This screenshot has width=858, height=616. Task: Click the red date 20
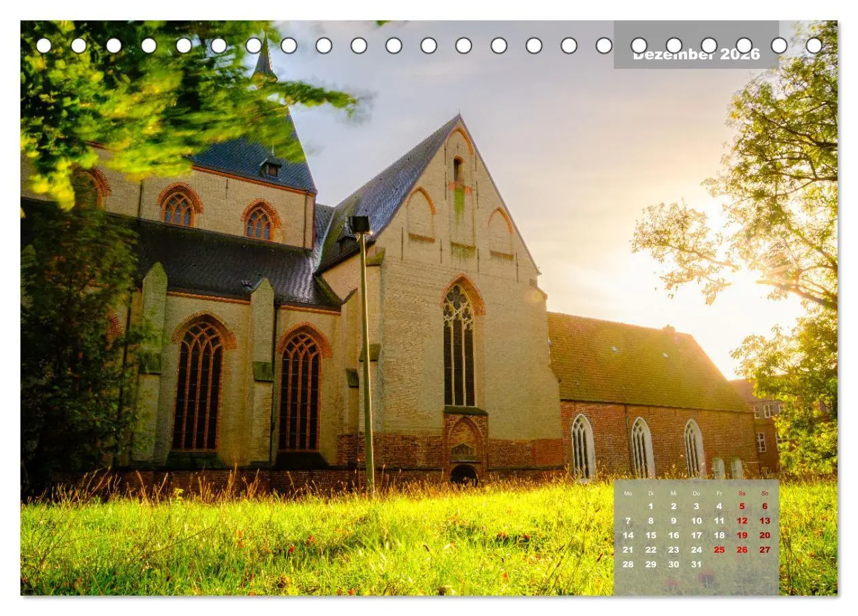(765, 535)
